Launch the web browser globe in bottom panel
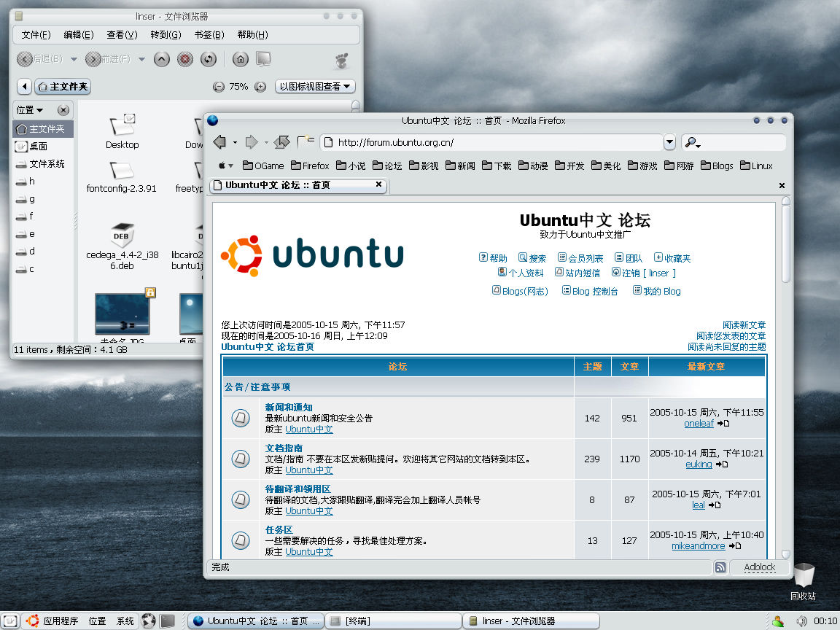The width and height of the screenshot is (840, 630). (x=149, y=621)
